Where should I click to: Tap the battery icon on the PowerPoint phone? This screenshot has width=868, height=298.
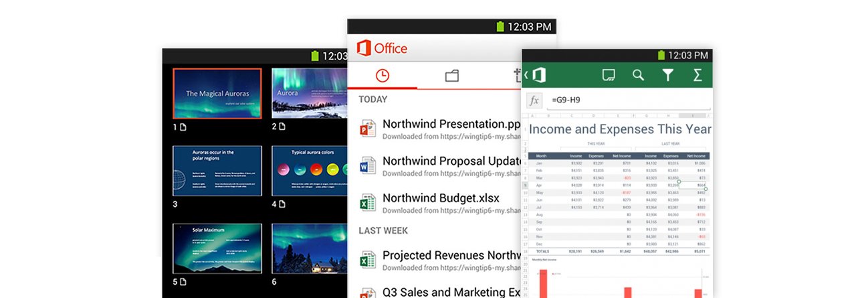pos(315,56)
